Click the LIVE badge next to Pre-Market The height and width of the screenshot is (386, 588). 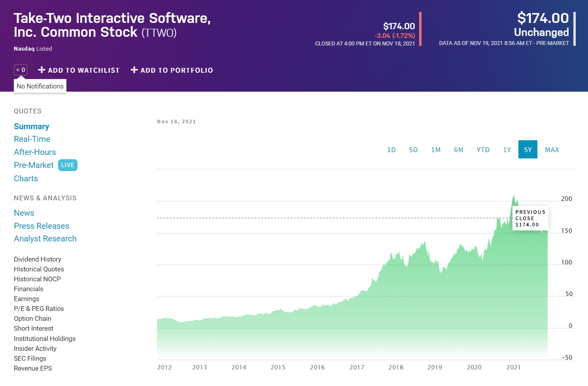68,165
